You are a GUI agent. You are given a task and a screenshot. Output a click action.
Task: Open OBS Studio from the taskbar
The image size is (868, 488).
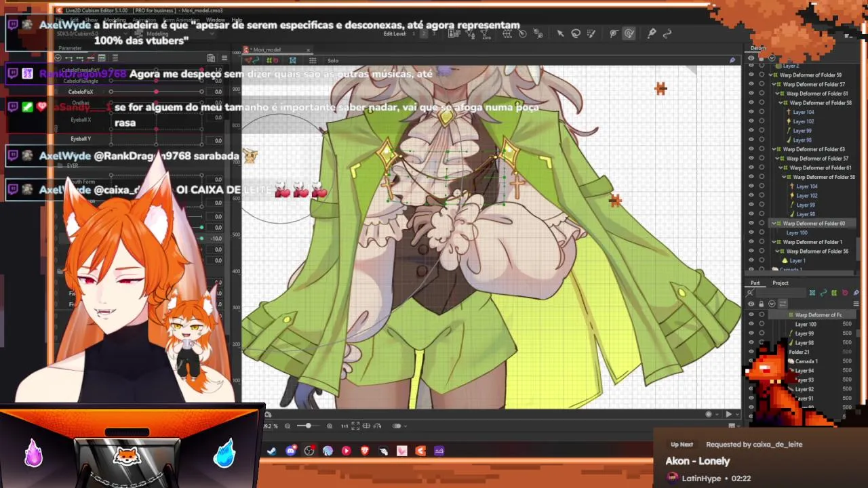coord(309,451)
